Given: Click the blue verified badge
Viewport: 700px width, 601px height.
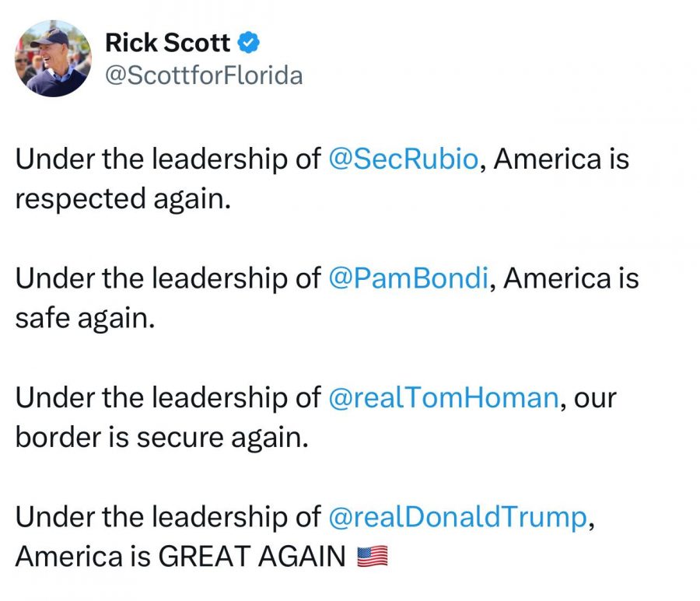Looking at the screenshot, I should [x=249, y=44].
